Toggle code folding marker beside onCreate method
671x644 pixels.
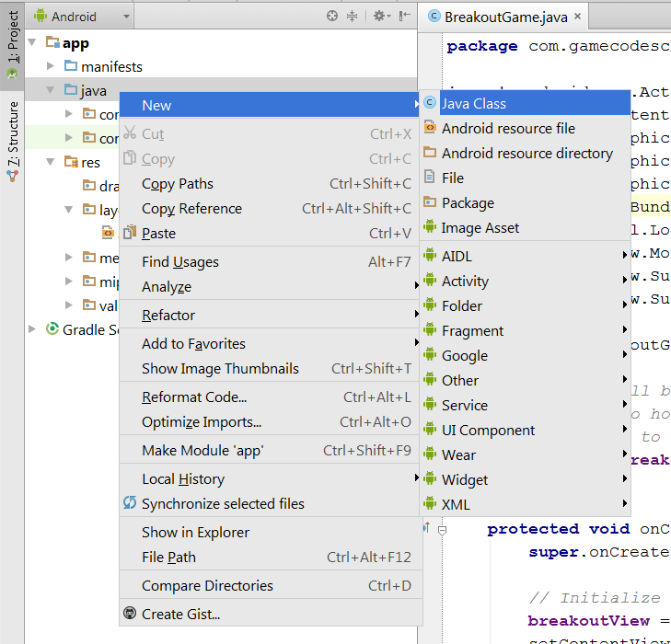click(442, 531)
